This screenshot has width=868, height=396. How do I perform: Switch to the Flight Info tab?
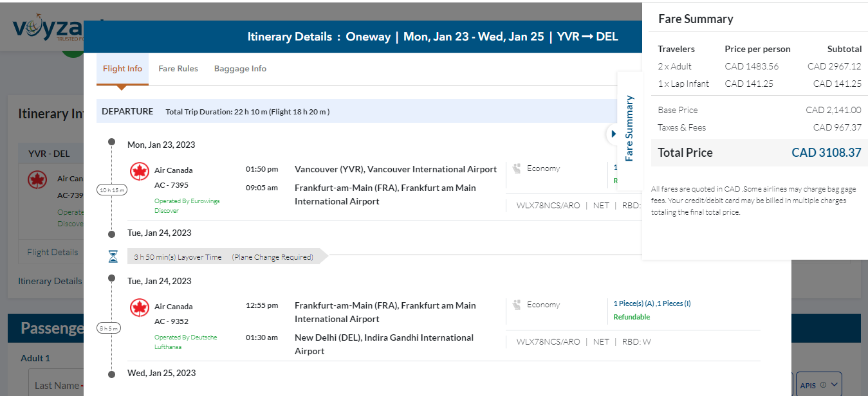(x=122, y=69)
